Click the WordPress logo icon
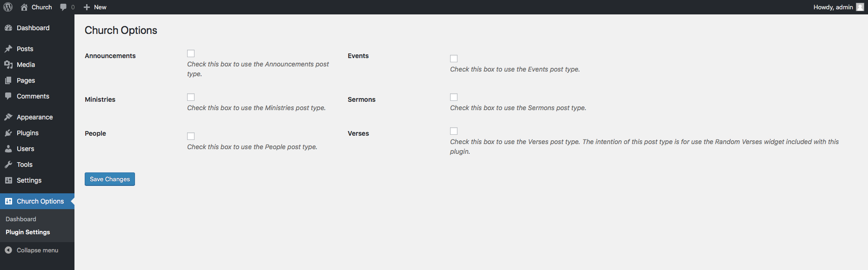 tap(8, 7)
